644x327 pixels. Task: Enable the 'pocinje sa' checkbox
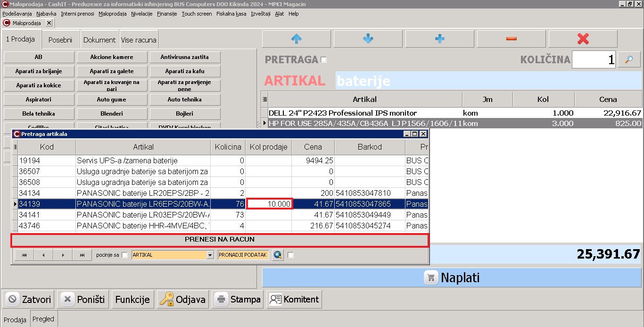click(x=124, y=255)
